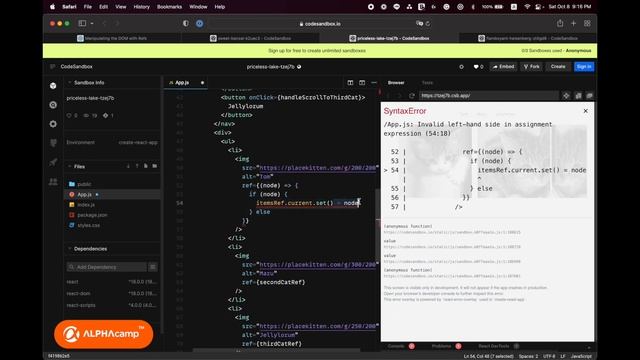Open preview in new window icon
This screenshot has width=640, height=360.
pos(589,96)
